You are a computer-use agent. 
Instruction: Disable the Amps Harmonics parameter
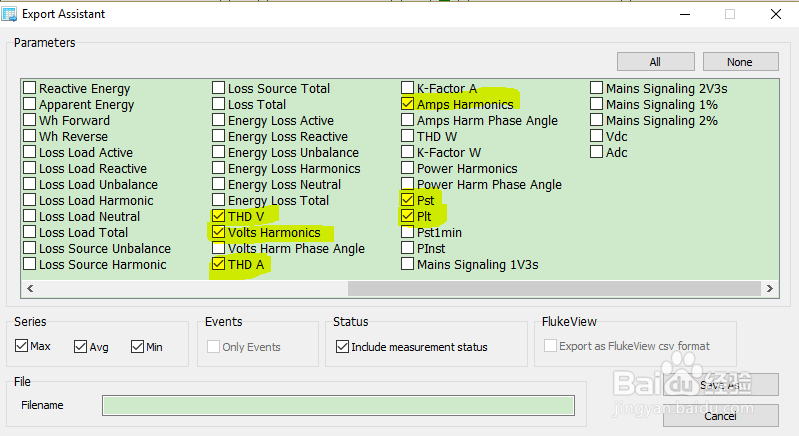click(x=408, y=105)
